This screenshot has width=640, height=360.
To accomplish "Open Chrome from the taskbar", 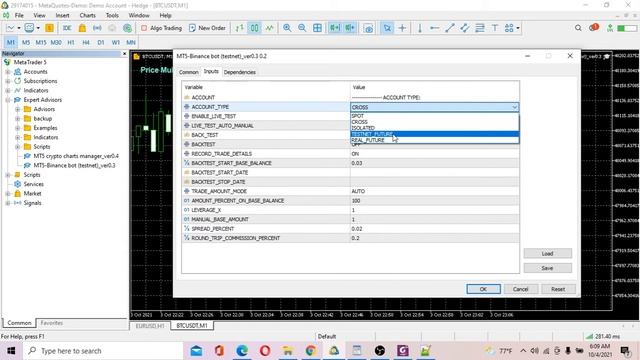I will point(311,351).
